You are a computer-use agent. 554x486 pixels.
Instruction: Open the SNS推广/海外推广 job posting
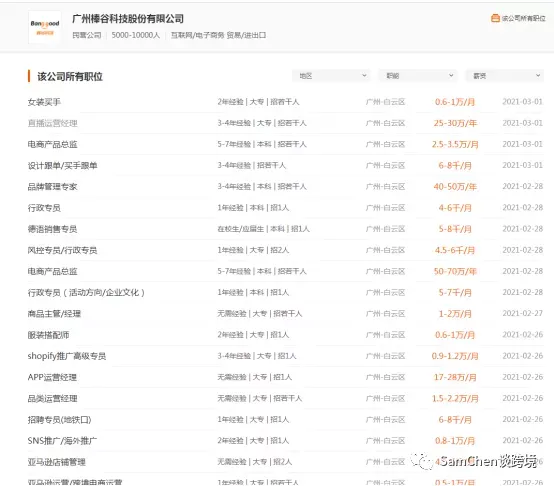tap(62, 441)
